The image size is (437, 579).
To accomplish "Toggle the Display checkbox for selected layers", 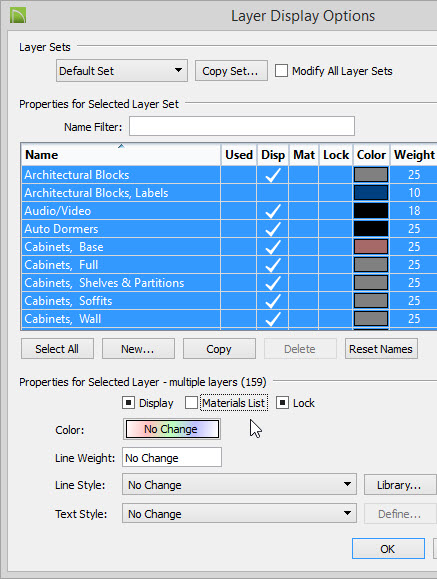I will (128, 402).
